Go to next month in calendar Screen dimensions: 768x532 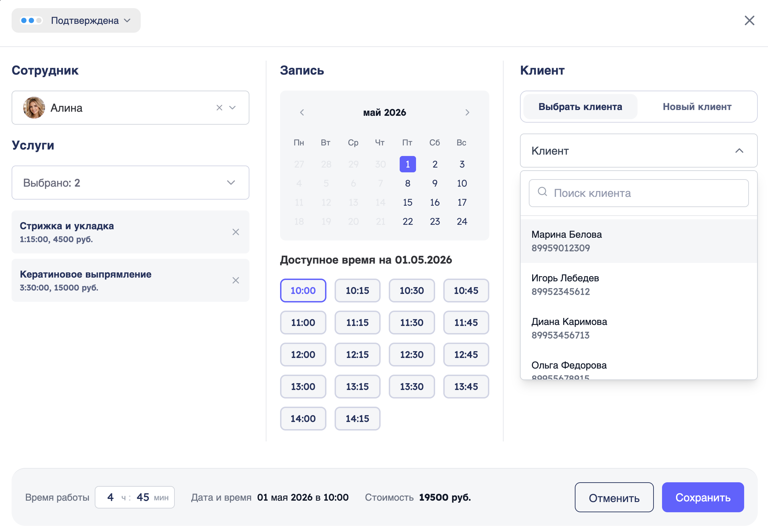[467, 112]
